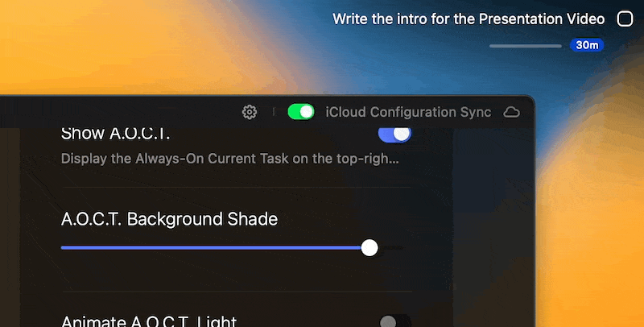Click the 30m time badge

pyautogui.click(x=586, y=45)
